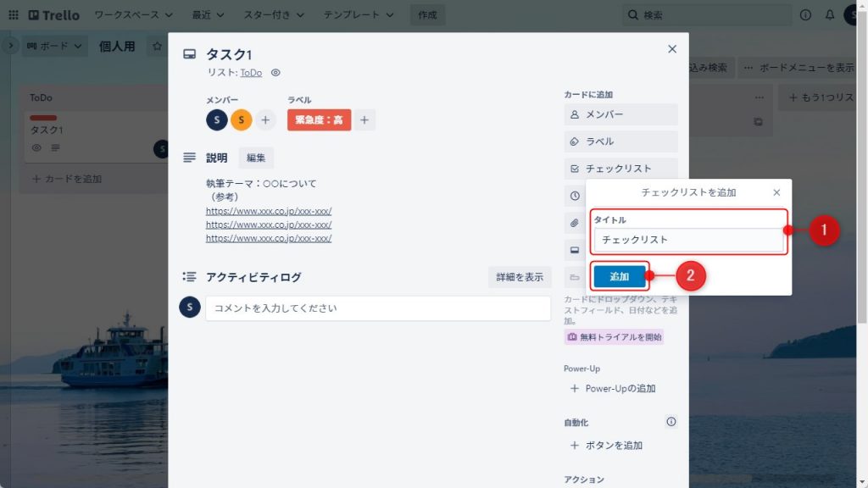Open ボード view dropdown
Viewport: 868px width, 488px height.
(54, 46)
